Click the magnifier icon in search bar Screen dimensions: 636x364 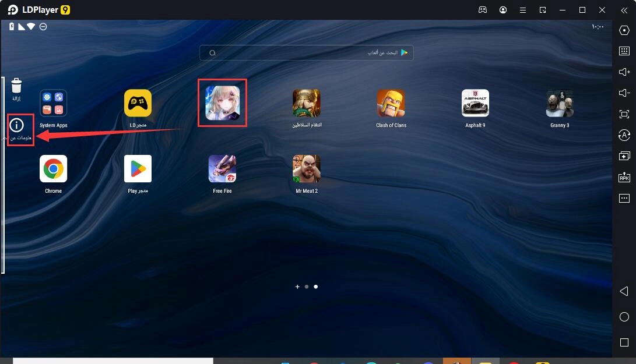(212, 52)
